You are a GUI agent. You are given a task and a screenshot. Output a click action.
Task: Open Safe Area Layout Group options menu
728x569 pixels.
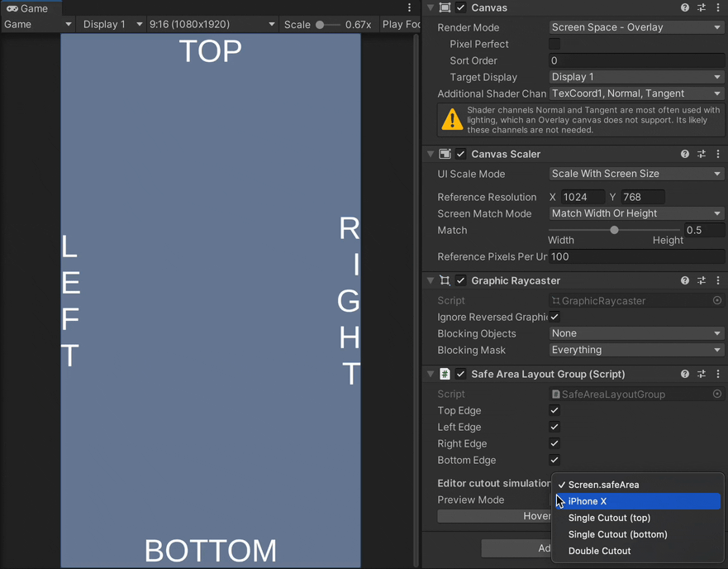(718, 374)
